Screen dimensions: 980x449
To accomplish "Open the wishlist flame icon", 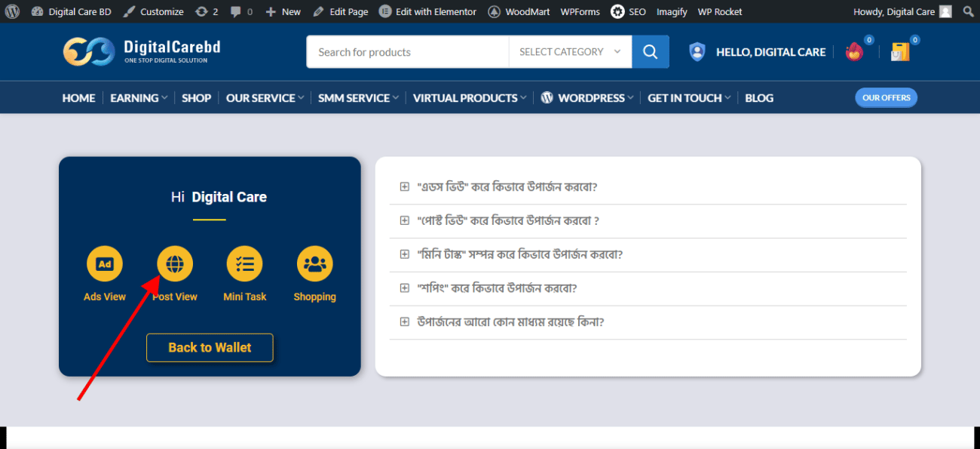I will tap(854, 52).
